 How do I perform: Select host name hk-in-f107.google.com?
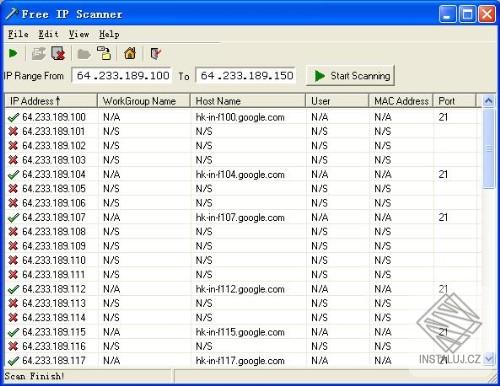pyautogui.click(x=240, y=217)
